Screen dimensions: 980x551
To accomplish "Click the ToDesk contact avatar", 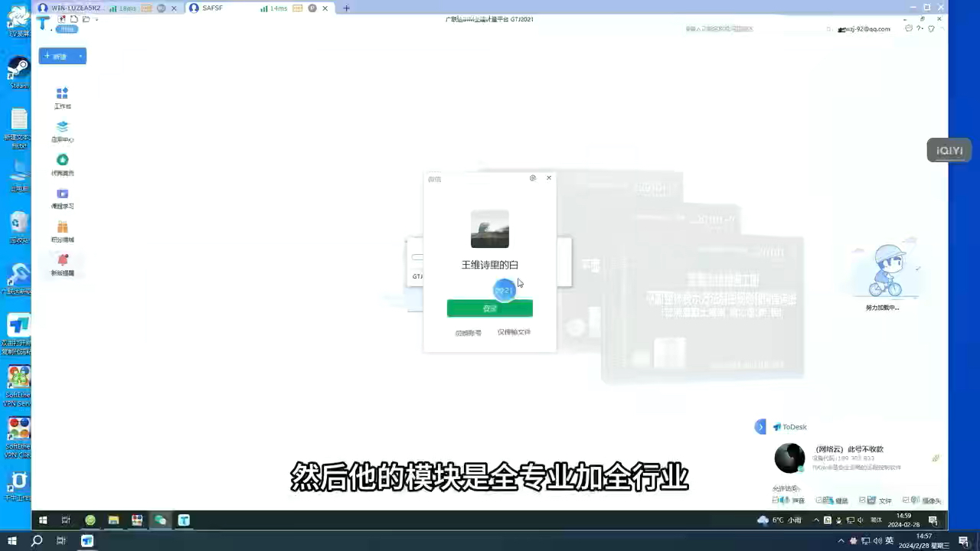I will coord(789,458).
